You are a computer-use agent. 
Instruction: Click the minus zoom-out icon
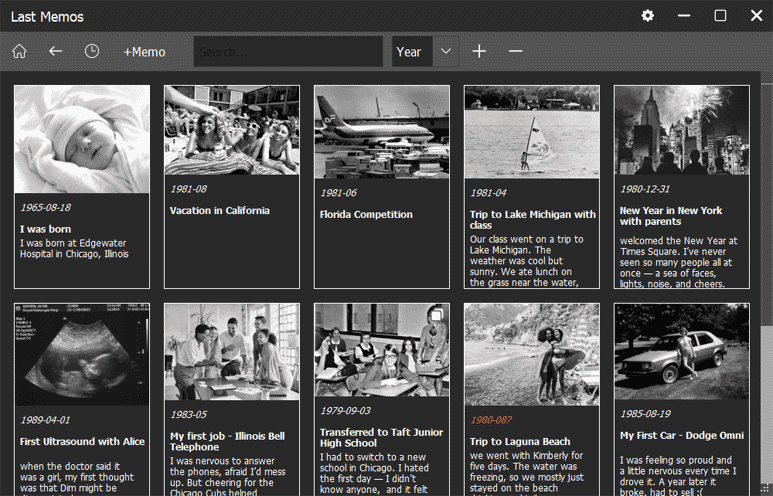(515, 51)
